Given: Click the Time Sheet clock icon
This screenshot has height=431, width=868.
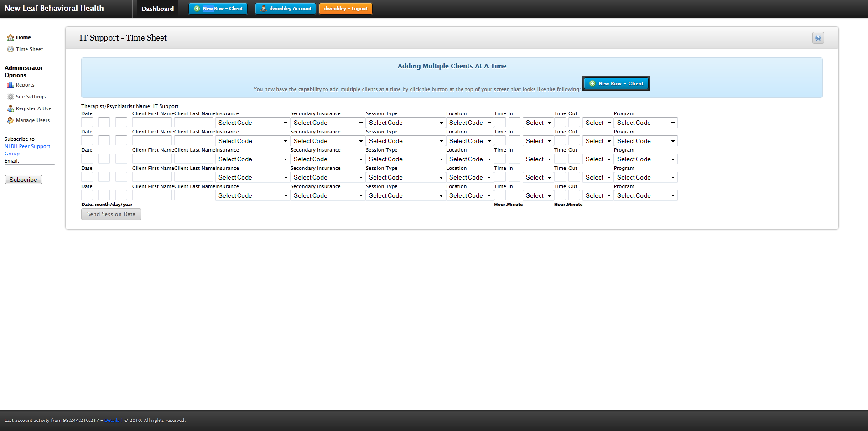Looking at the screenshot, I should (x=10, y=49).
